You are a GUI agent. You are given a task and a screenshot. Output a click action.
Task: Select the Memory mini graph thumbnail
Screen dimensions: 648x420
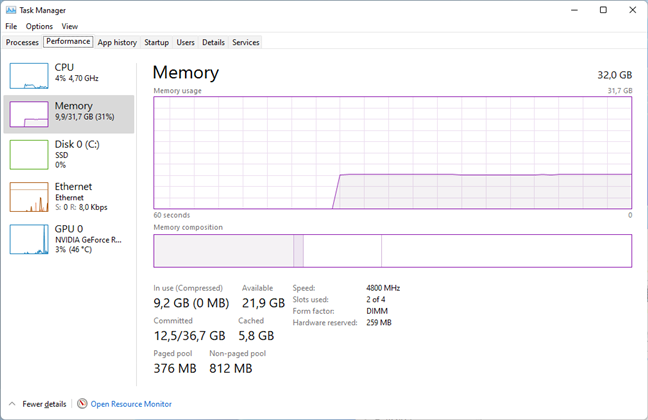(29, 114)
